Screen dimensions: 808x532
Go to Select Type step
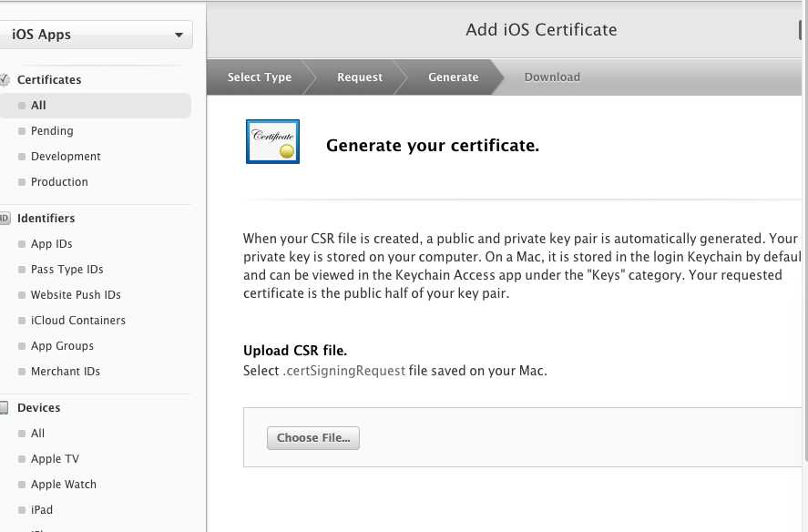click(x=260, y=77)
